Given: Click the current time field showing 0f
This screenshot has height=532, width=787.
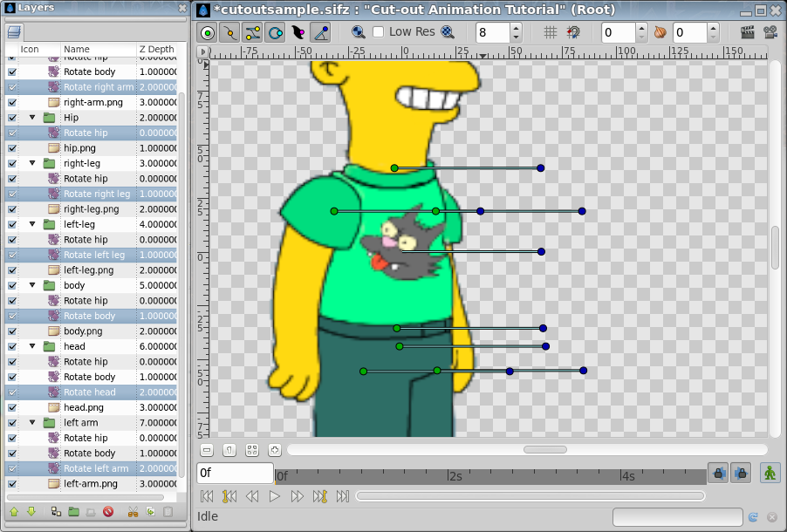Looking at the screenshot, I should 235,473.
